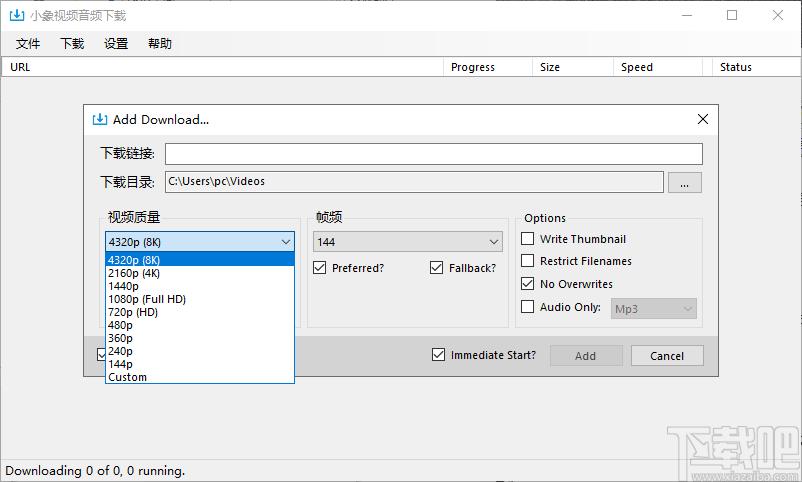Image resolution: width=802 pixels, height=482 pixels.
Task: Open the 文件 menu
Action: pyautogui.click(x=28, y=43)
